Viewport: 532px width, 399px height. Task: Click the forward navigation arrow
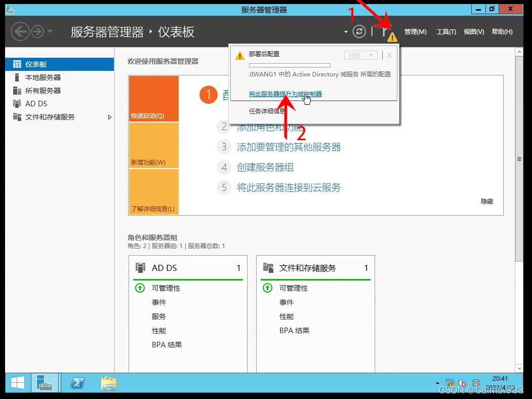pos(37,31)
